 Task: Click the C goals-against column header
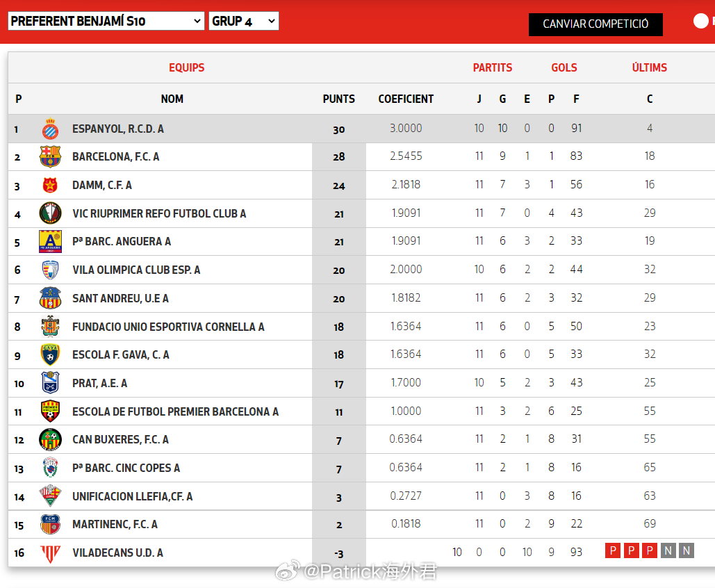coord(650,99)
